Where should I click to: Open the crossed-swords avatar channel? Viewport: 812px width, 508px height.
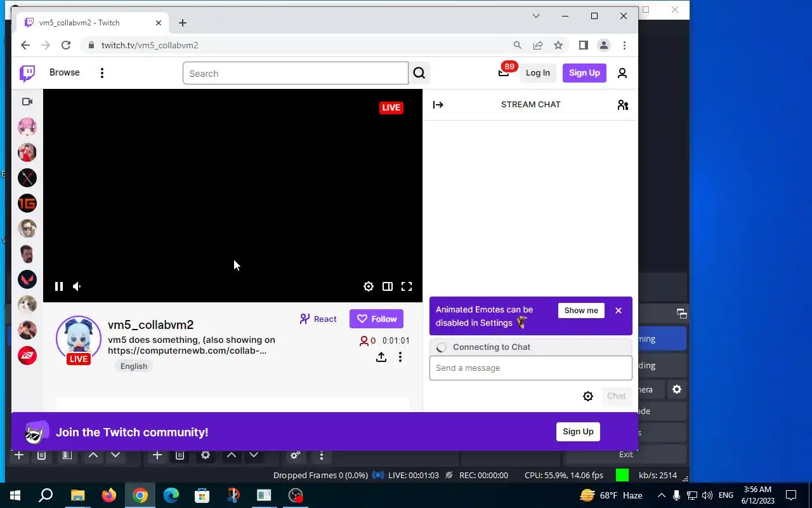27,178
